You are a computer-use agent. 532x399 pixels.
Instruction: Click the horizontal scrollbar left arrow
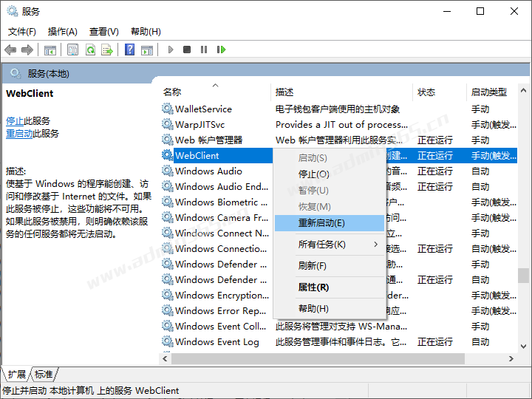click(x=165, y=358)
